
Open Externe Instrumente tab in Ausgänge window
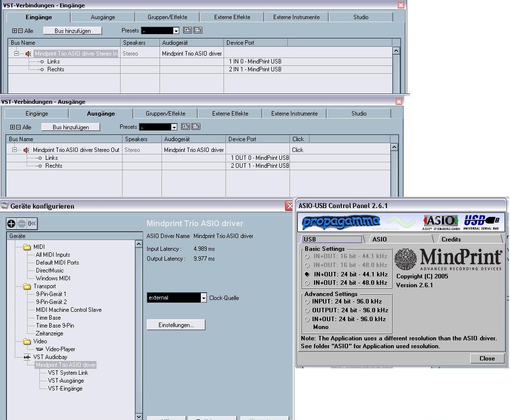tap(294, 114)
